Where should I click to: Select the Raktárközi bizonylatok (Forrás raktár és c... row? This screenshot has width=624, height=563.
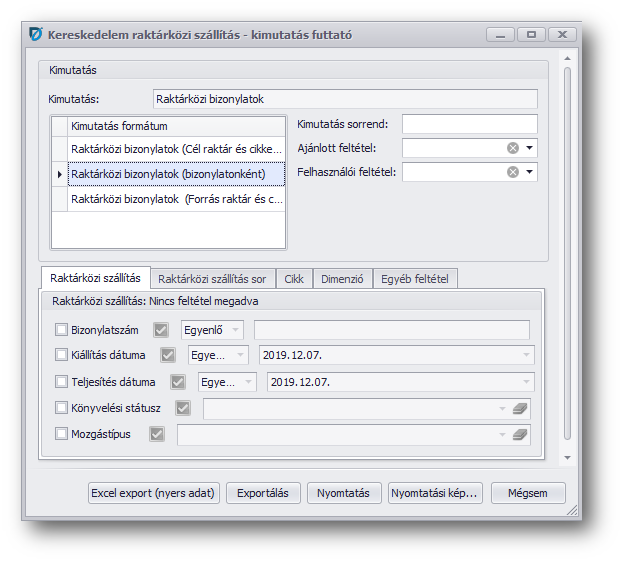176,199
